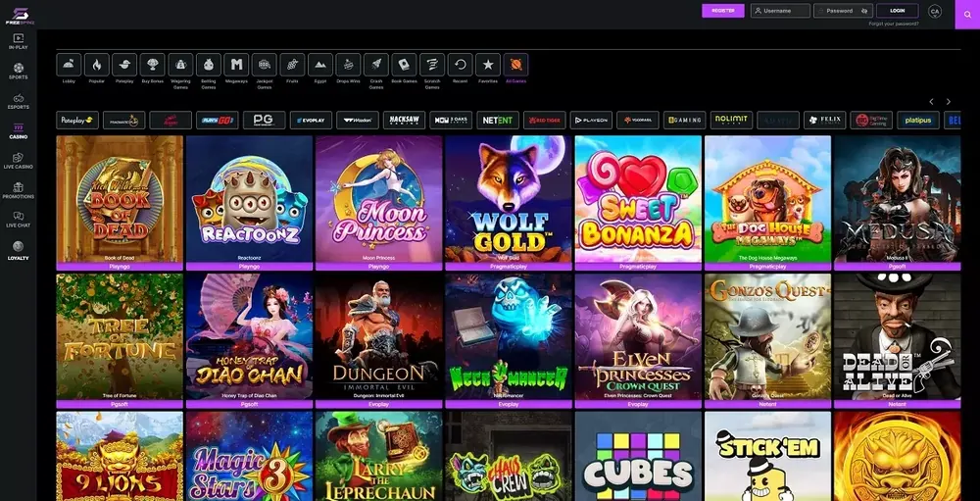Go to Sports in the sidebar
This screenshot has height=501, width=980.
pyautogui.click(x=18, y=71)
